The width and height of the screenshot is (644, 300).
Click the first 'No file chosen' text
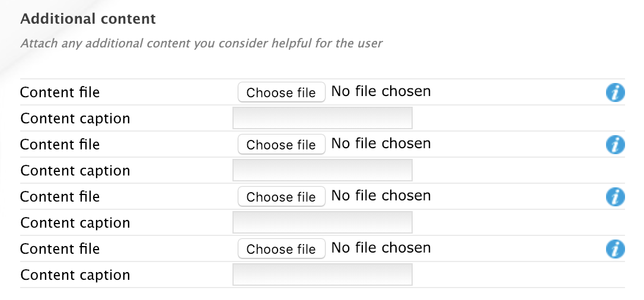381,92
